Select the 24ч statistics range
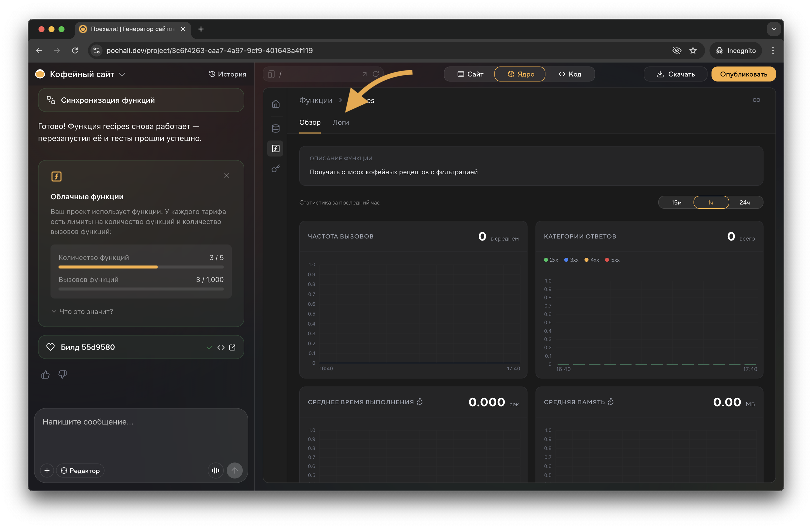812x528 pixels. (x=744, y=202)
